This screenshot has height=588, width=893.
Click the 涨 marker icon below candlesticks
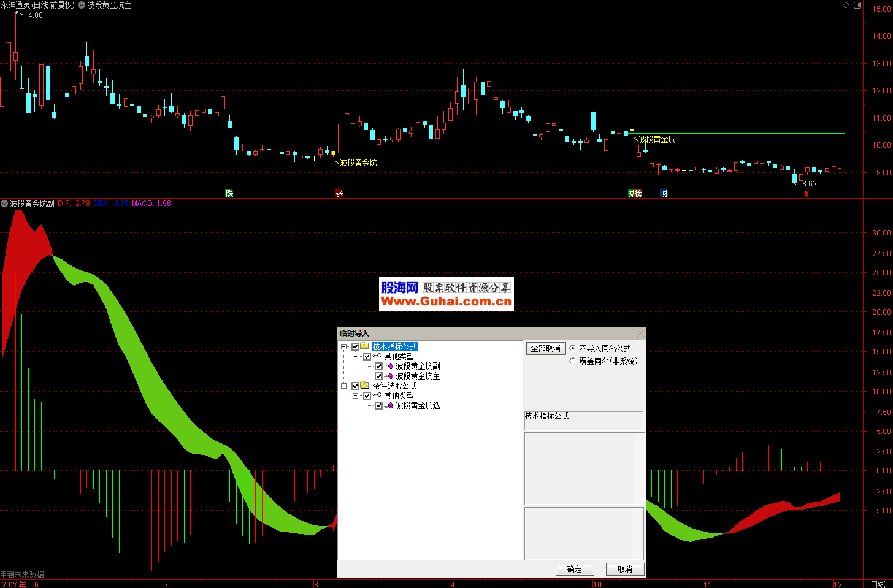[339, 194]
